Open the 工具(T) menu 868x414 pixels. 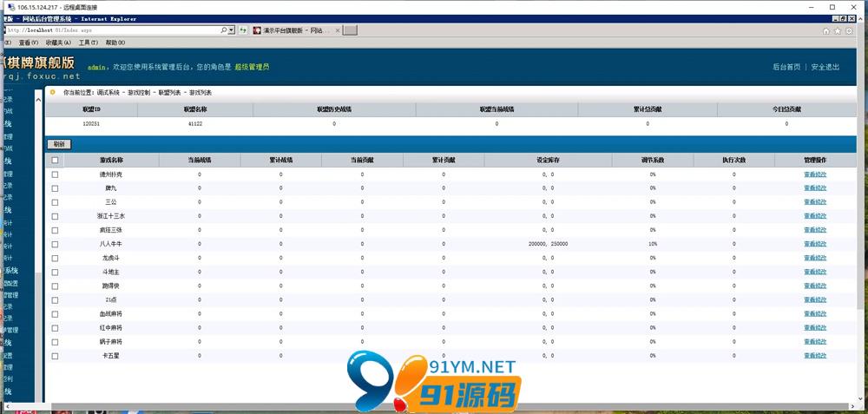[x=88, y=43]
